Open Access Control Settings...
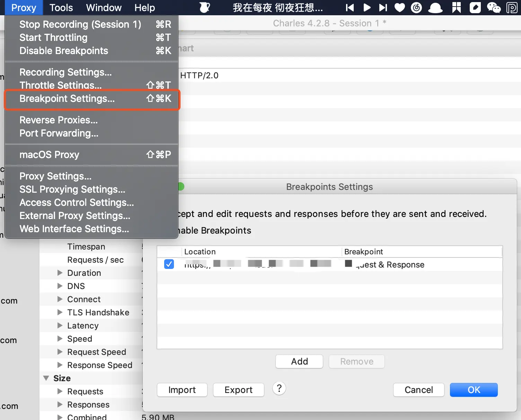Image resolution: width=521 pixels, height=420 pixels. [91, 202]
